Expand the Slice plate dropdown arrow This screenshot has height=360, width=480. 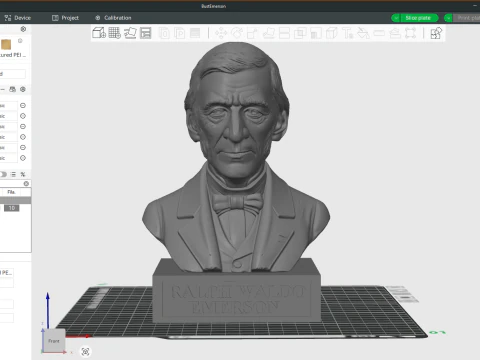point(396,18)
